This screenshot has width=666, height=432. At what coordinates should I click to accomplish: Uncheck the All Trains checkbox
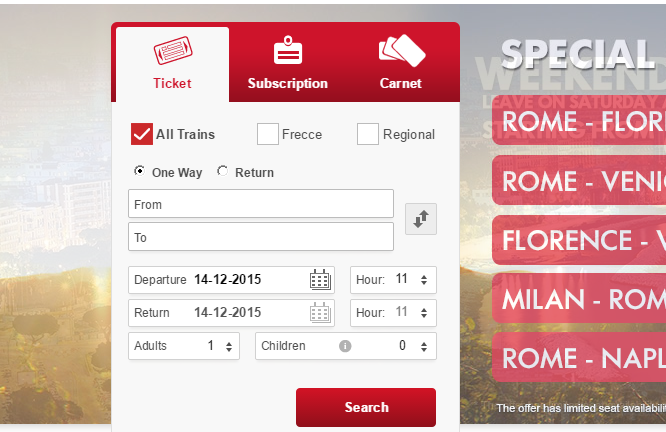click(142, 134)
